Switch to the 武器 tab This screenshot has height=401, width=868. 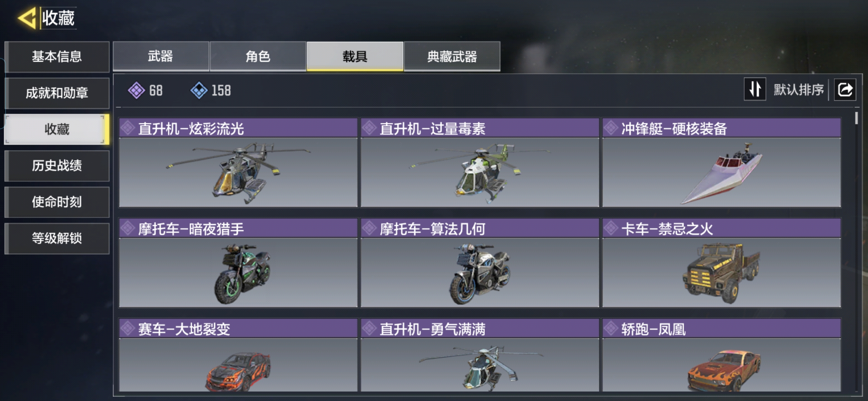pyautogui.click(x=161, y=56)
